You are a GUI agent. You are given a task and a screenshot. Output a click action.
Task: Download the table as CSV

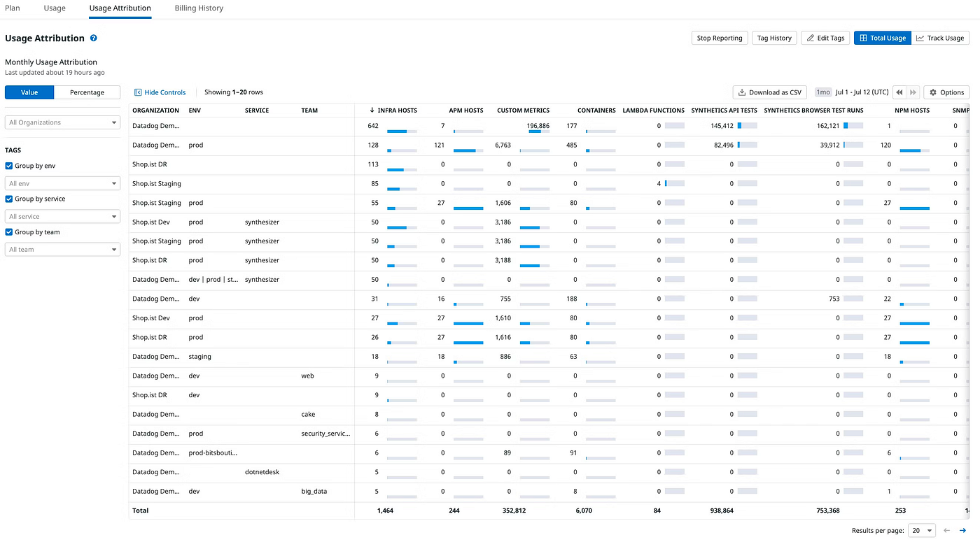769,92
